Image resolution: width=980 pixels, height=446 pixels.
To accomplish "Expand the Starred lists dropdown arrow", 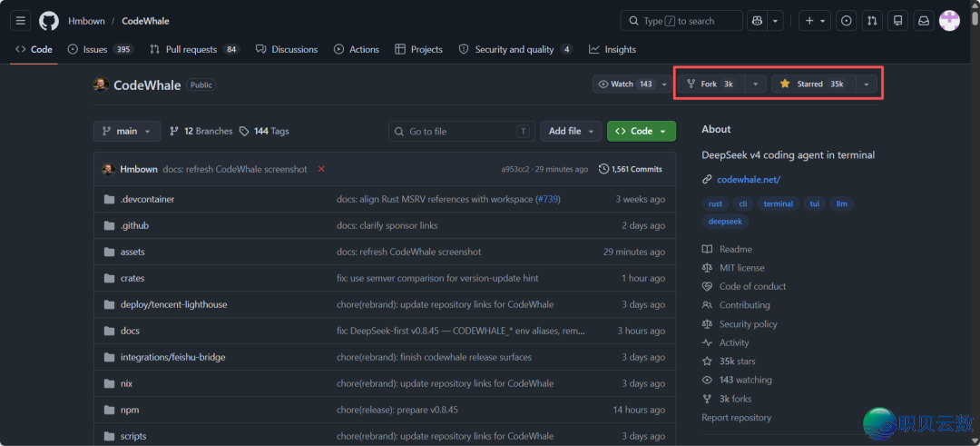I will click(867, 84).
